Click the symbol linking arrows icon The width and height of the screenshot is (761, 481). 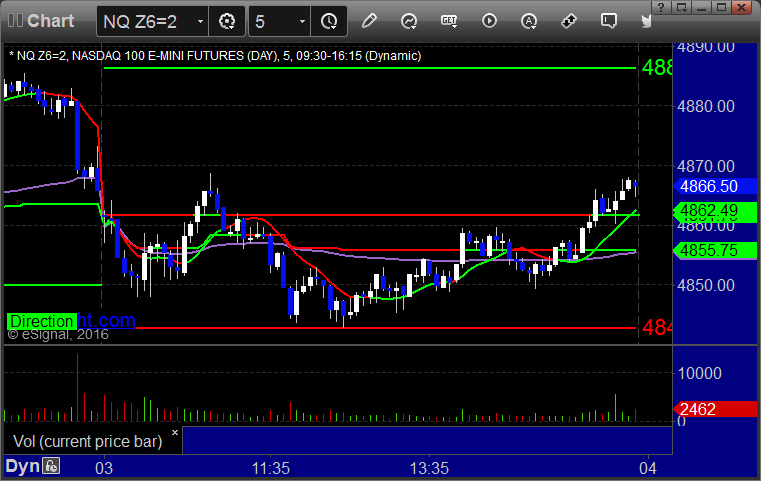point(569,21)
